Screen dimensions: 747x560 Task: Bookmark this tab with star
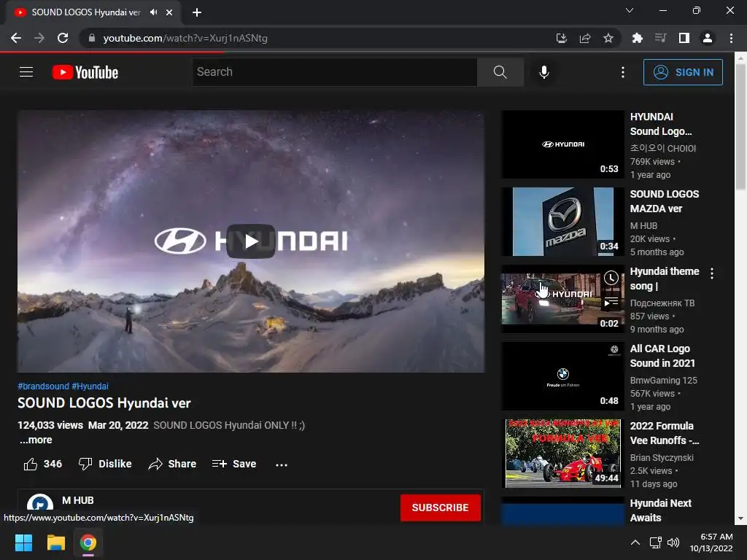tap(608, 38)
